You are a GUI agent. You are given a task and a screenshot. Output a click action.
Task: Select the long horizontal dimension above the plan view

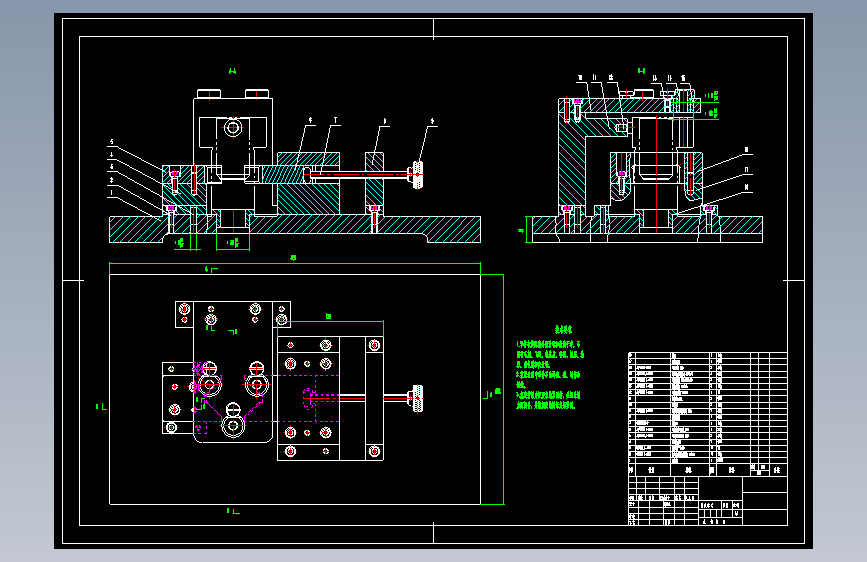(x=295, y=263)
